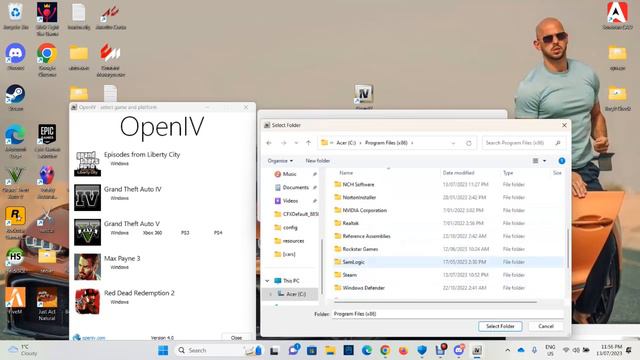640x360 pixels.
Task: Select Episodes from Liberty City game icon
Action: pyautogui.click(x=87, y=163)
